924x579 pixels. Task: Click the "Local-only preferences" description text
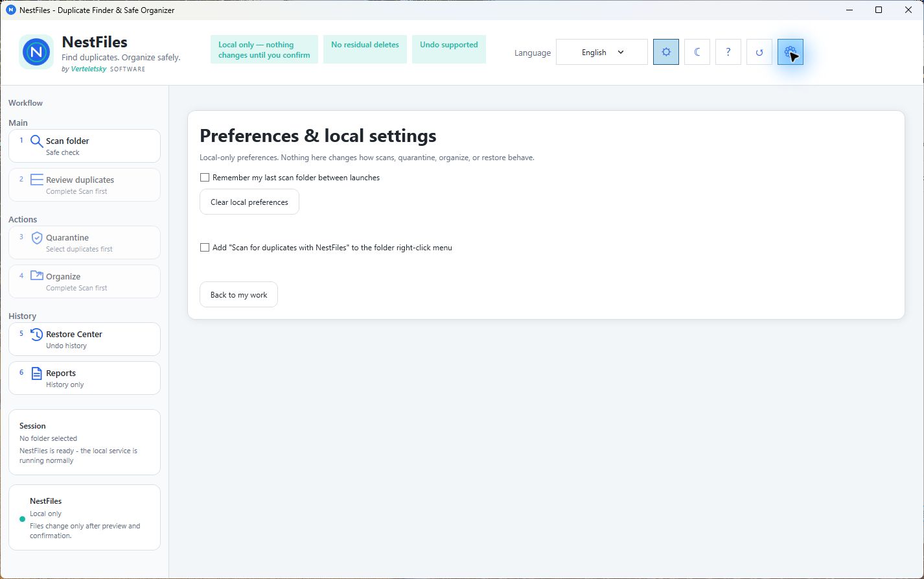pyautogui.click(x=367, y=158)
